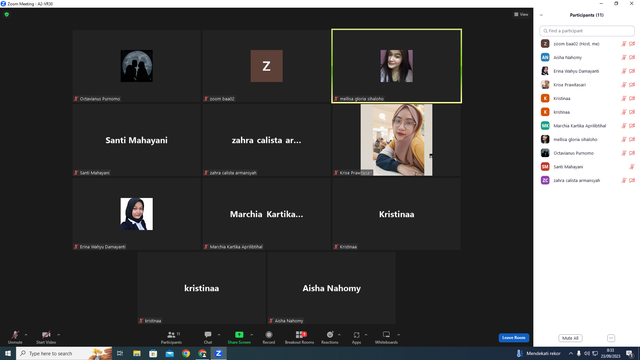Open video options arrow next to Start Video
The width and height of the screenshot is (640, 360).
58,335
